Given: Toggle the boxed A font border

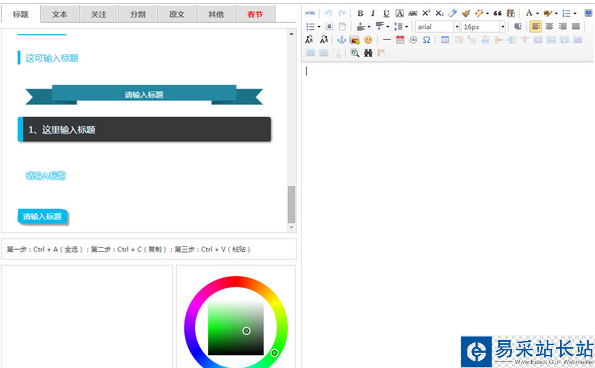Looking at the screenshot, I should click(x=400, y=13).
